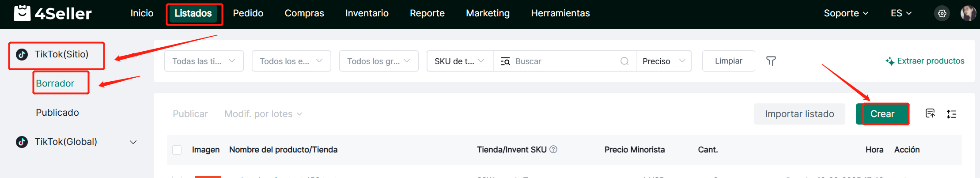Click the Tienda/Invent SKU help icon
The image size is (980, 178).
pyautogui.click(x=553, y=150)
